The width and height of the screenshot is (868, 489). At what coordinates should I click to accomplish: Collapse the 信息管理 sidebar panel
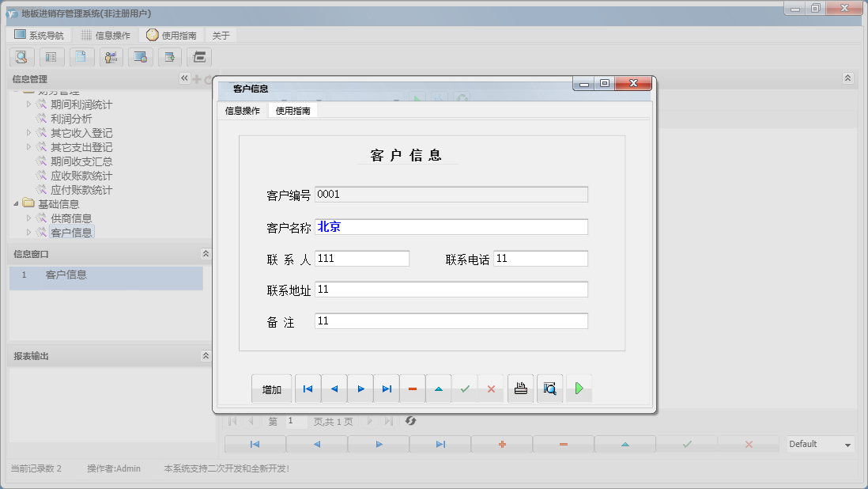pyautogui.click(x=184, y=78)
